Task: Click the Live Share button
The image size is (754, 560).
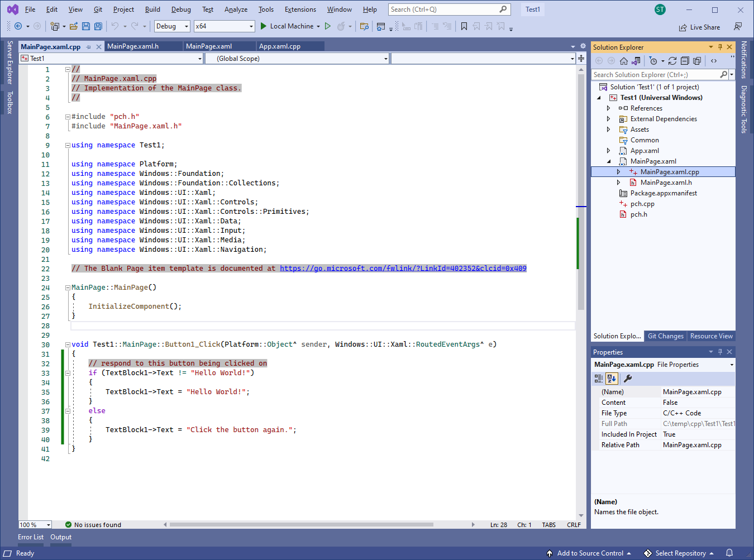Action: [x=699, y=27]
